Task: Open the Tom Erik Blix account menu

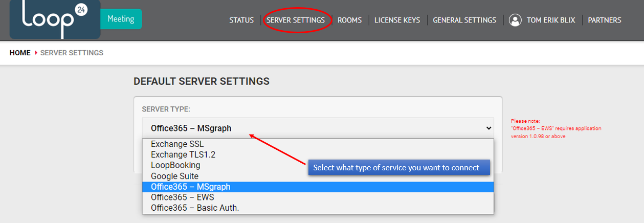Action: [x=550, y=20]
